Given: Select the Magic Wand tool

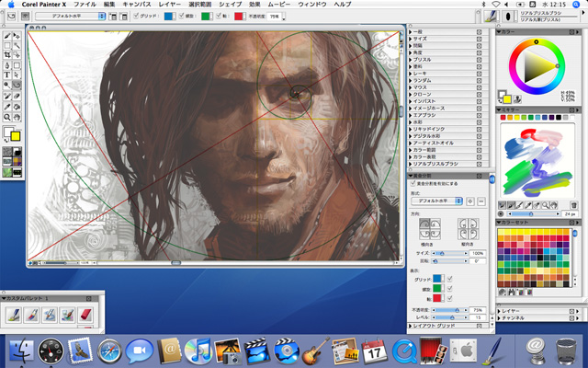Looking at the screenshot, I should [x=17, y=46].
